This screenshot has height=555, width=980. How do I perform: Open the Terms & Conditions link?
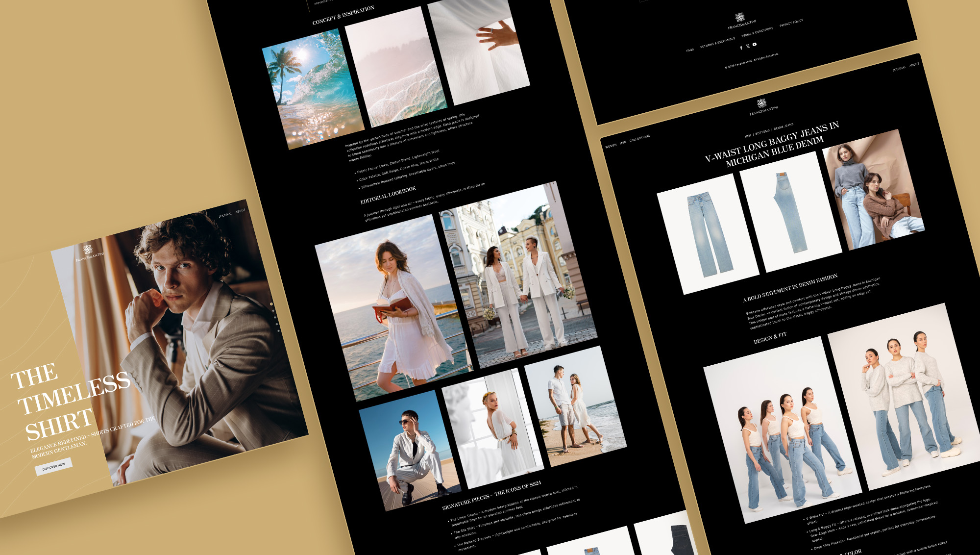pos(757,32)
